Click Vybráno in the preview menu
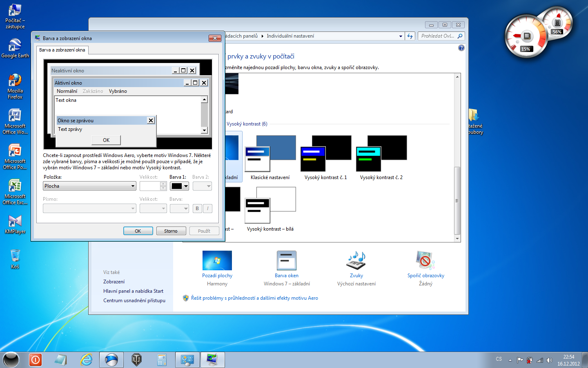 118,91
